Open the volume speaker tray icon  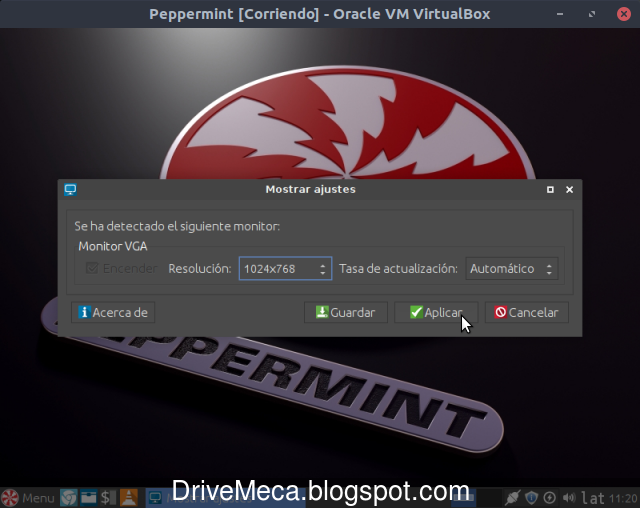569,498
